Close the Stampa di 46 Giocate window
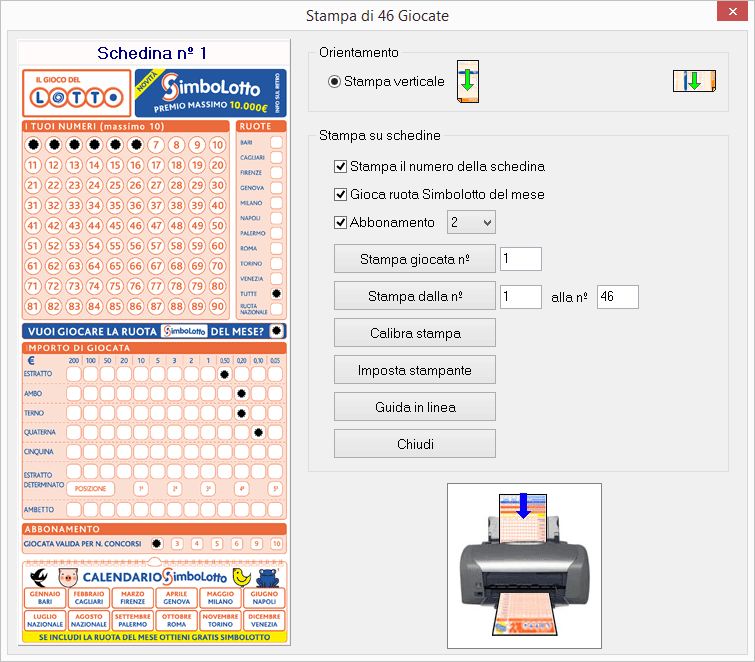The height and width of the screenshot is (662, 755). [732, 12]
